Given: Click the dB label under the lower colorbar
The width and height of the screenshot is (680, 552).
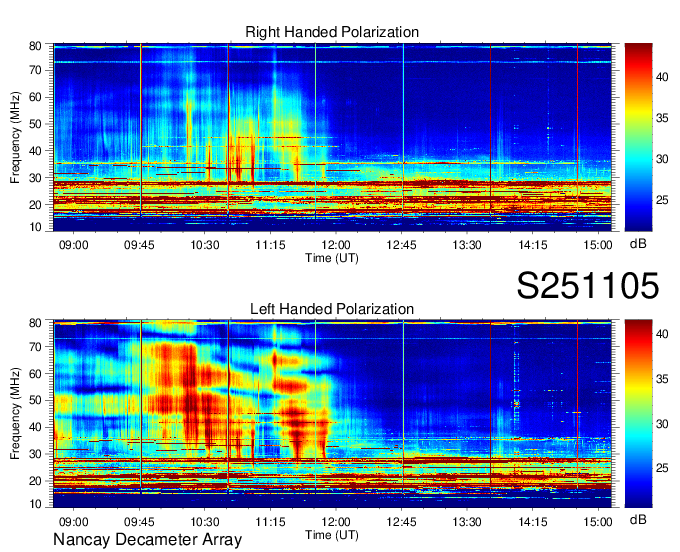Looking at the screenshot, I should 637,520.
